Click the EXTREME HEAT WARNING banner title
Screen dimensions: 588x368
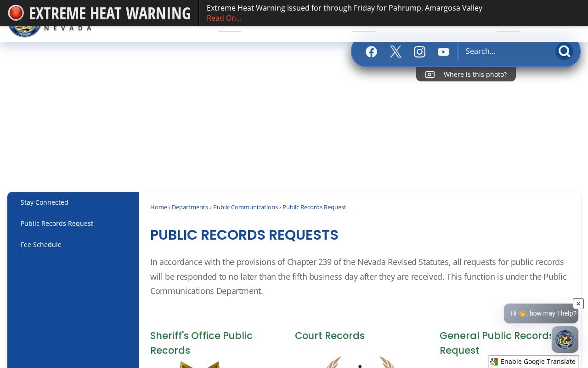[x=110, y=13]
